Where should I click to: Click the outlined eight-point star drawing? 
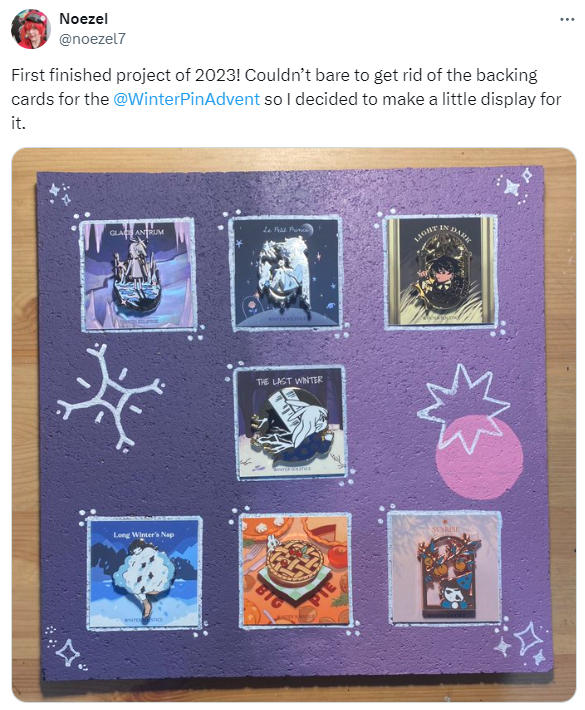point(462,408)
